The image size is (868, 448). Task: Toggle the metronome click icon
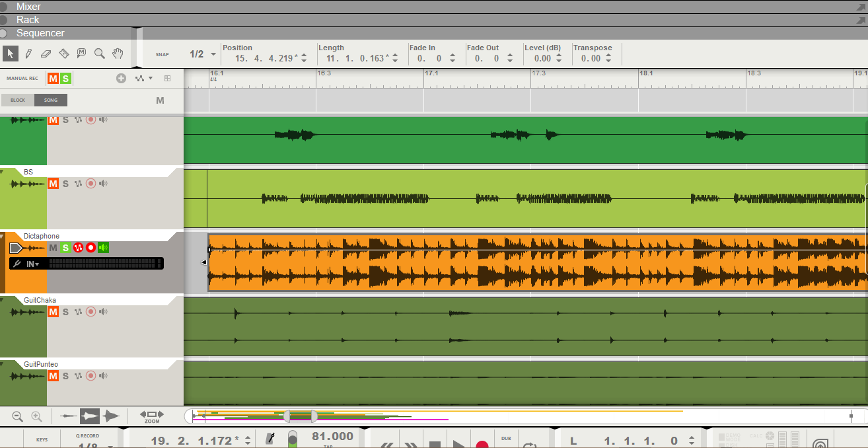270,439
